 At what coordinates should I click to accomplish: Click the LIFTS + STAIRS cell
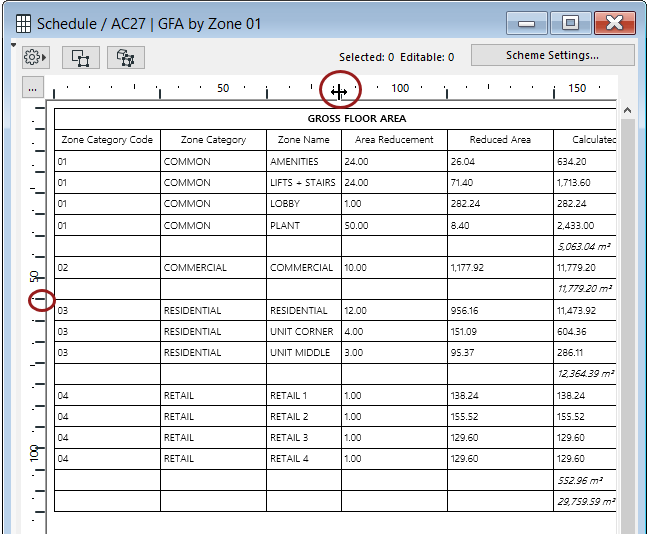tap(304, 182)
